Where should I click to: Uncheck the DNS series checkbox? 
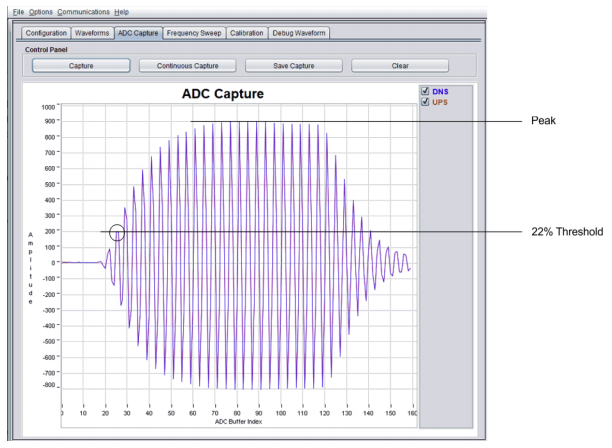tap(426, 91)
